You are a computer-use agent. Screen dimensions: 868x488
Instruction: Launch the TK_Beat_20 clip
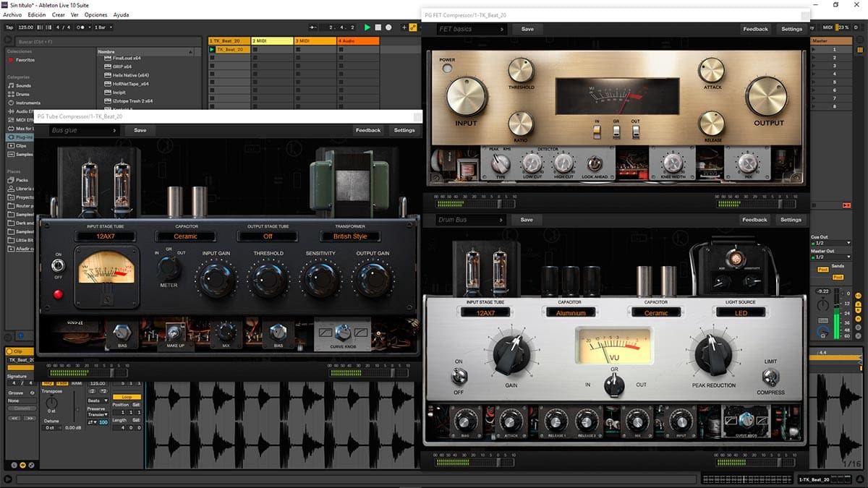pyautogui.click(x=212, y=50)
